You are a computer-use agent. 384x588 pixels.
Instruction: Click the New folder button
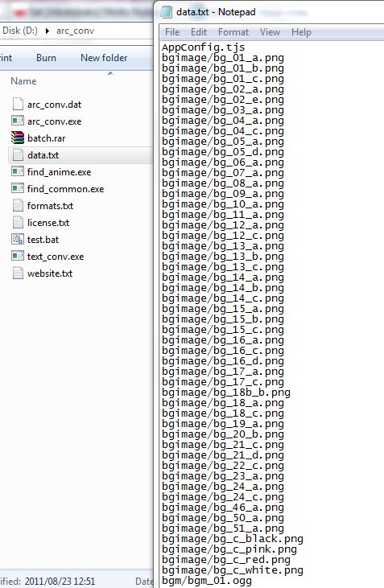[104, 58]
